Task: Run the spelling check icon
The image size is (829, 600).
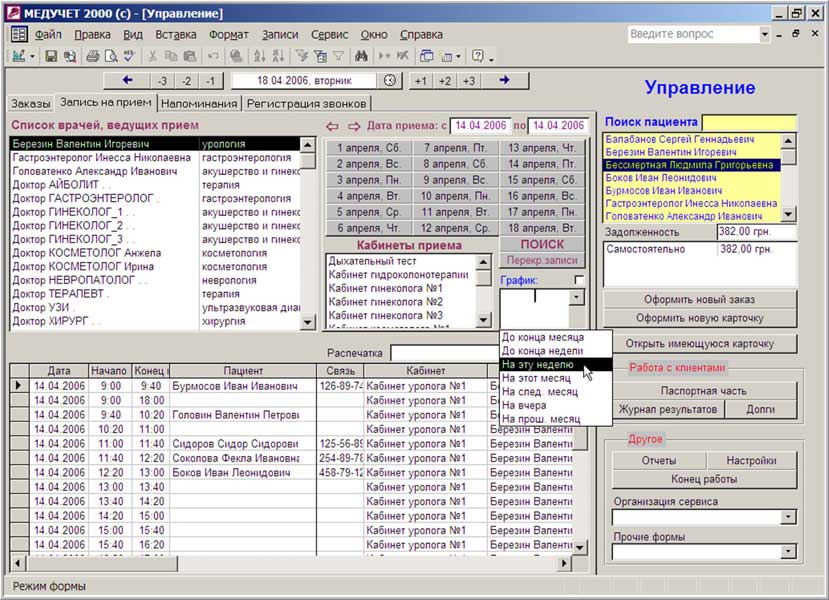Action: tap(129, 56)
